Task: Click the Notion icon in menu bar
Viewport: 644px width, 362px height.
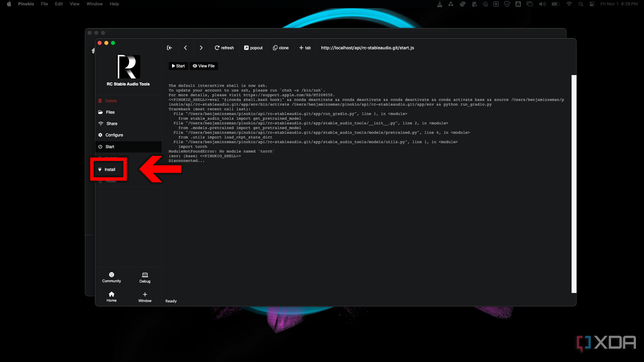Action: [496, 4]
